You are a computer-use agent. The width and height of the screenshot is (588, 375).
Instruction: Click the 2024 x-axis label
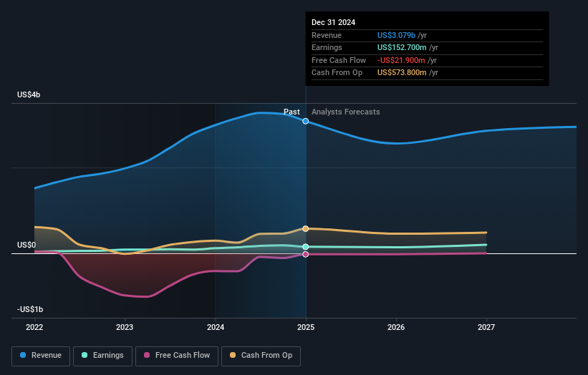click(x=216, y=327)
